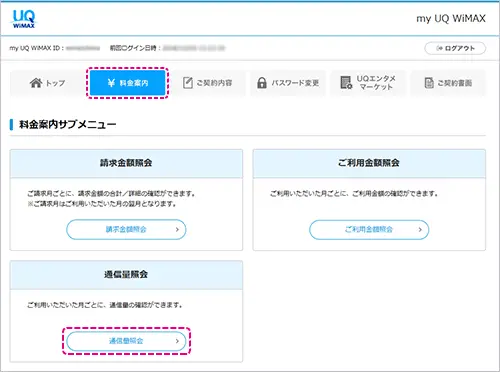This screenshot has width=500, height=372.
Task: Click the edit-note icon beside ご契約内容
Action: pyautogui.click(x=188, y=83)
